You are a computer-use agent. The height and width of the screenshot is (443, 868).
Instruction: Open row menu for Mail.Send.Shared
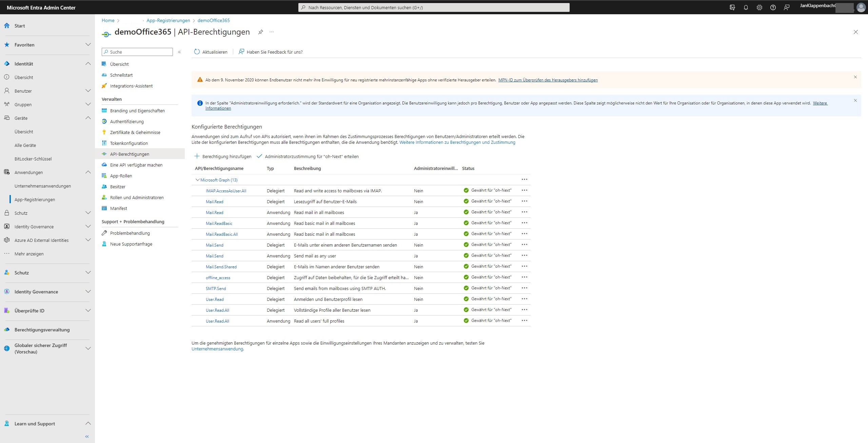click(x=525, y=266)
